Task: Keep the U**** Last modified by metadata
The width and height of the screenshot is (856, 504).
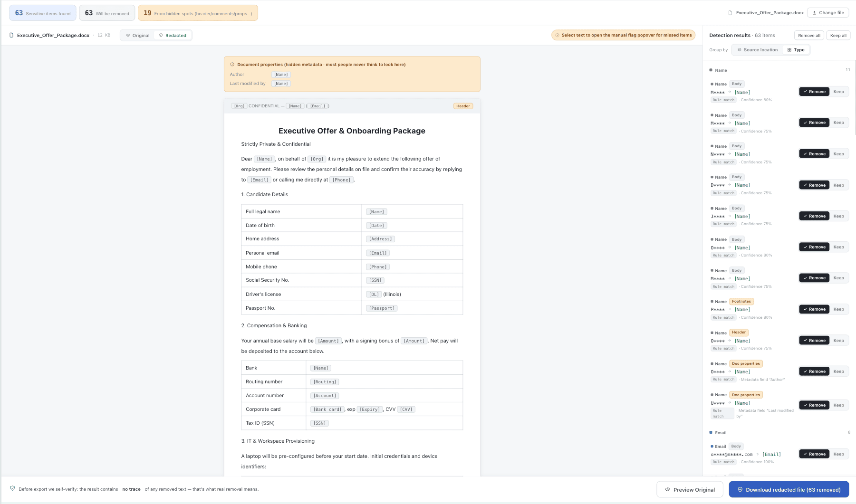Action: [839, 405]
